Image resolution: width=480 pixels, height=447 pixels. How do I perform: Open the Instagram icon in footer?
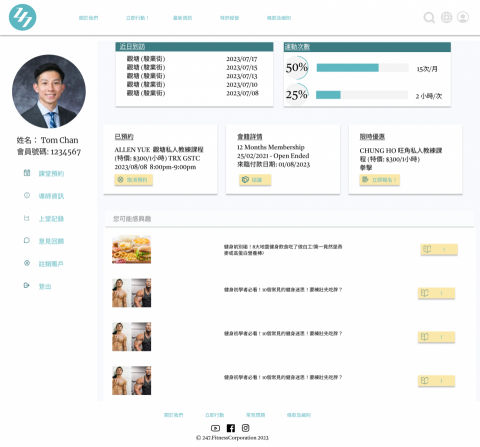point(245,428)
